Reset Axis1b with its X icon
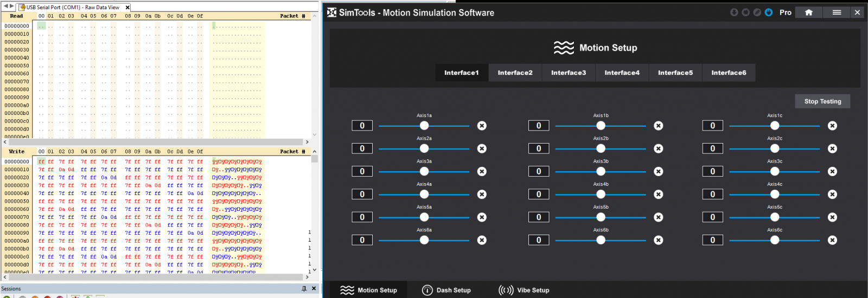 coord(659,126)
